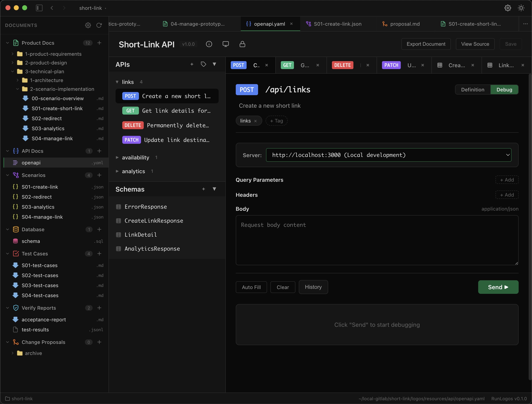Open the preview monitor icon in header

coord(226,44)
